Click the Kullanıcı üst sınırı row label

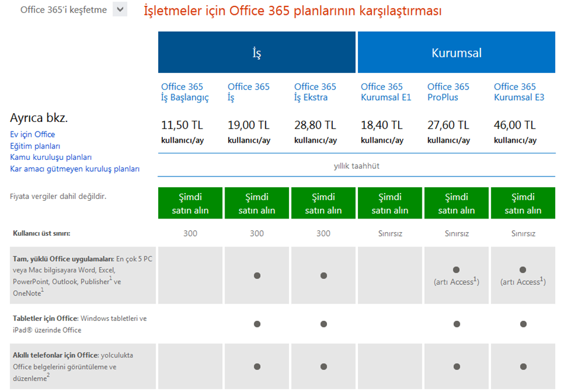point(41,233)
